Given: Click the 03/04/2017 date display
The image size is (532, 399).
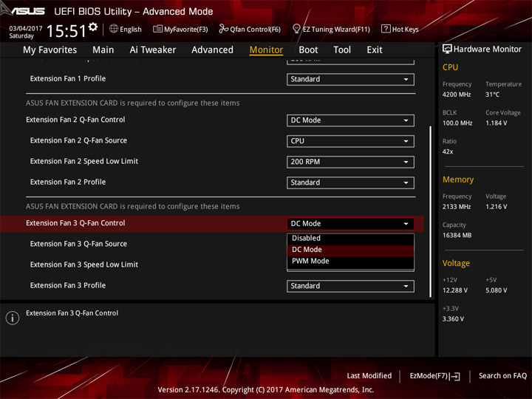Looking at the screenshot, I should [26, 29].
